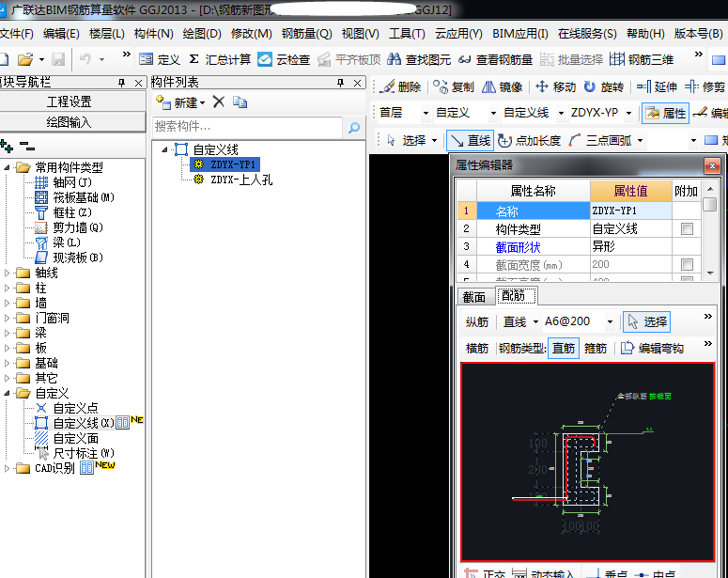Expand the 轴线 folder
728x578 pixels.
(x=7, y=273)
